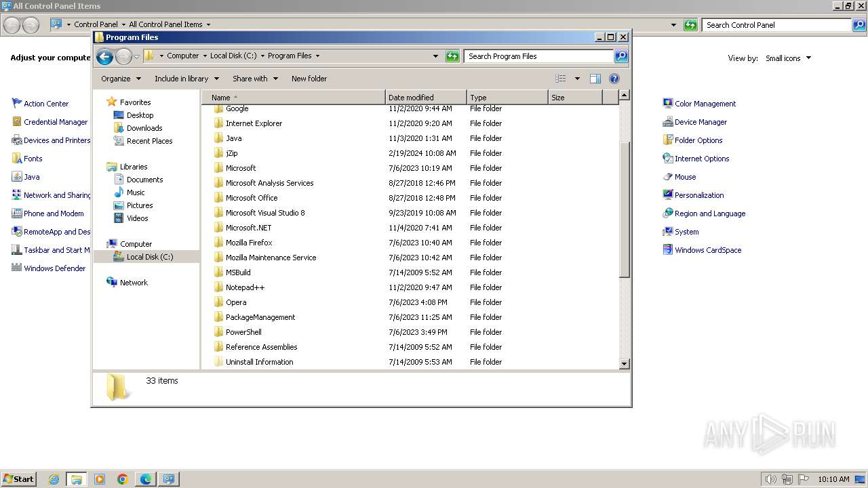The width and height of the screenshot is (868, 488).
Task: Select the Notepad++ folder
Action: pyautogui.click(x=245, y=287)
